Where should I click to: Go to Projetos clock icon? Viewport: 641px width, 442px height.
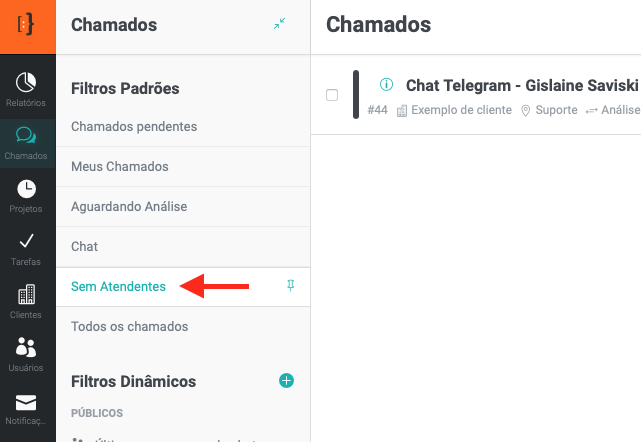[x=27, y=194]
